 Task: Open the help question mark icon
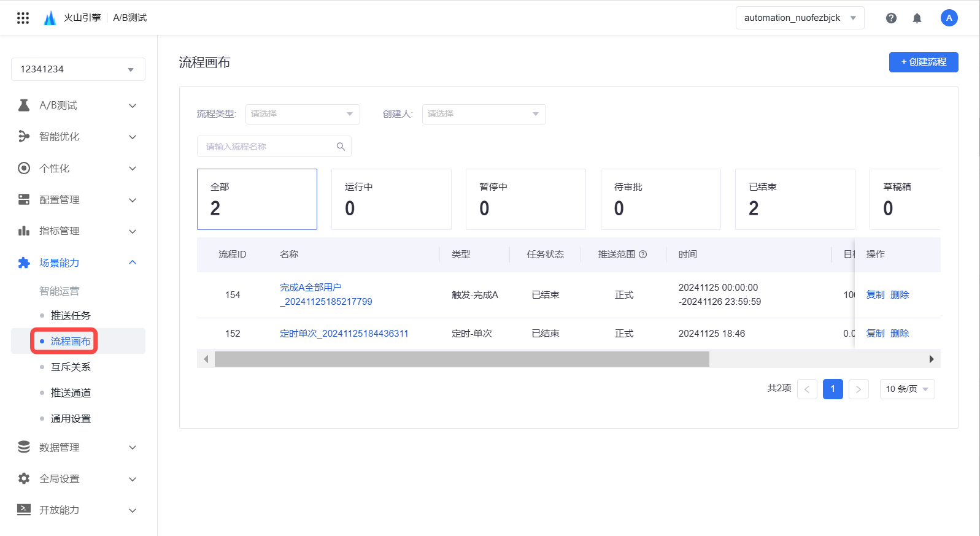pyautogui.click(x=891, y=18)
